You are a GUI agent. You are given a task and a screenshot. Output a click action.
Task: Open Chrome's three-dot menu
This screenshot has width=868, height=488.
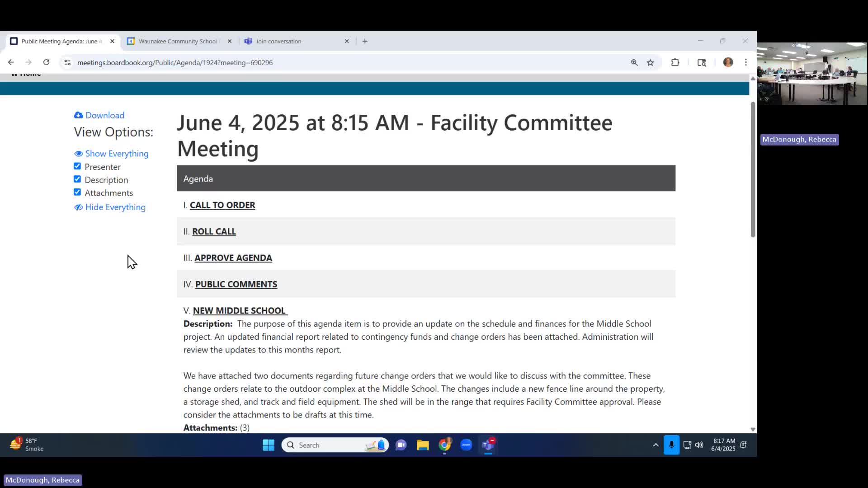pos(746,62)
